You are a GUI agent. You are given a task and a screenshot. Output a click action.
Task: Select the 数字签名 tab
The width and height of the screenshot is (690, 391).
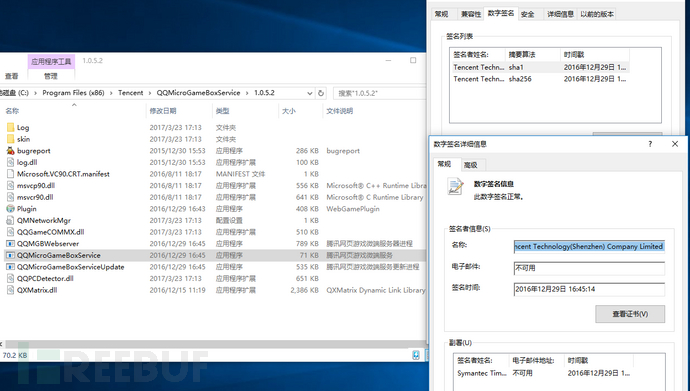501,13
